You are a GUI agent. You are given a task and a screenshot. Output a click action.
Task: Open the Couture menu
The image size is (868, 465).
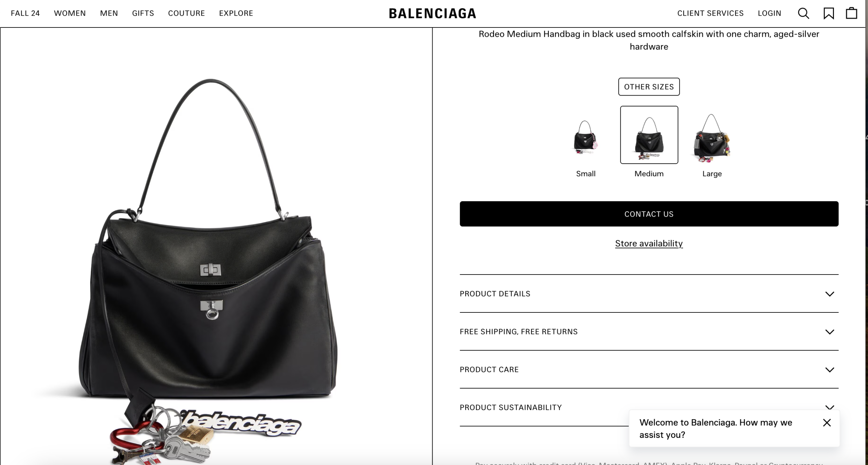coord(186,13)
